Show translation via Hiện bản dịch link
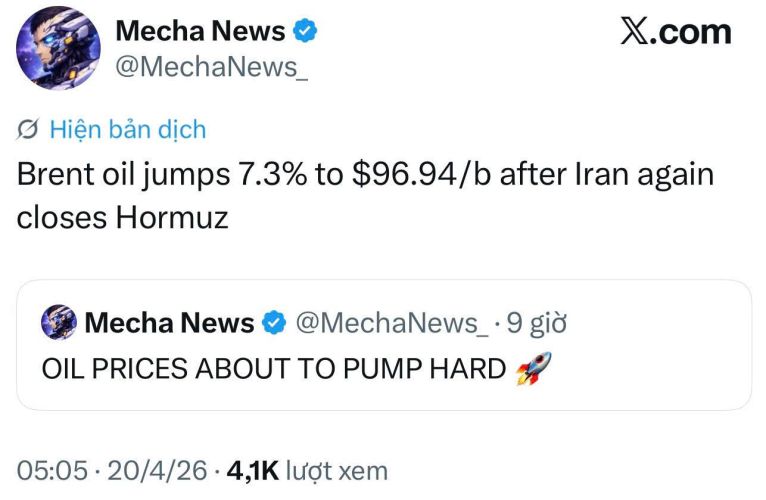The height and width of the screenshot is (500, 766). 126,129
